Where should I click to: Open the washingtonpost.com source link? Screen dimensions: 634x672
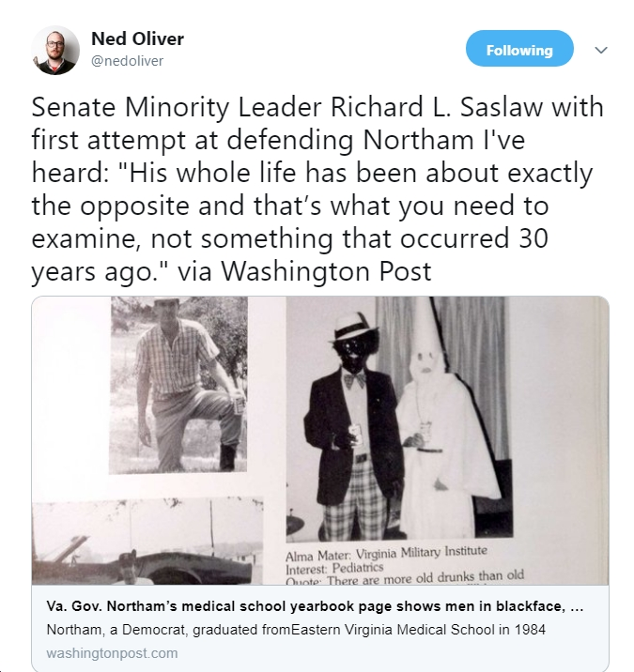coord(112,653)
